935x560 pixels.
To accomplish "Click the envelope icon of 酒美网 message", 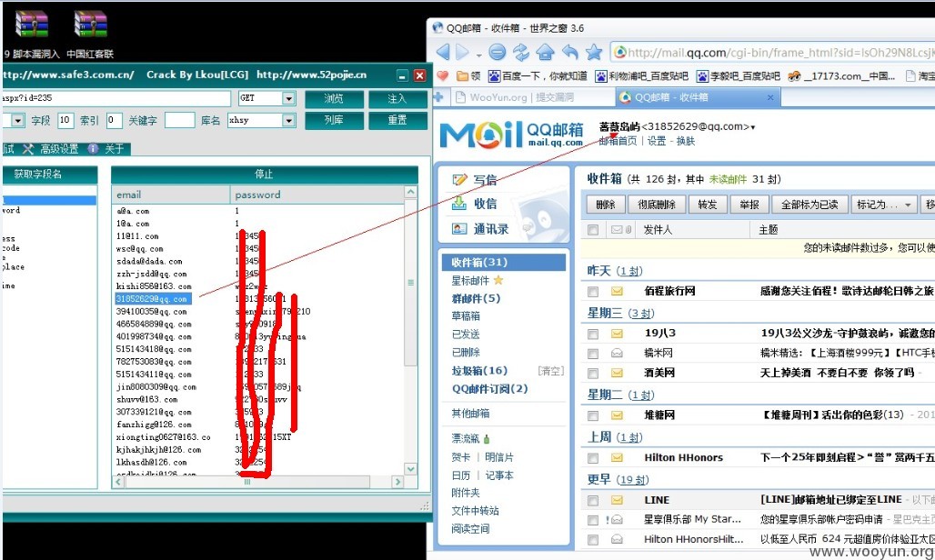I will (617, 373).
